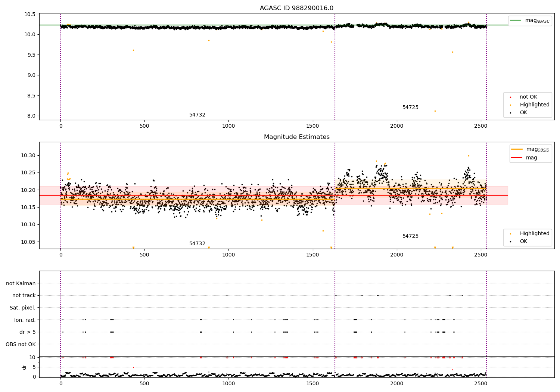Click the 9.5 y-tick of top plot
560x392 pixels.
pyautogui.click(x=31, y=55)
